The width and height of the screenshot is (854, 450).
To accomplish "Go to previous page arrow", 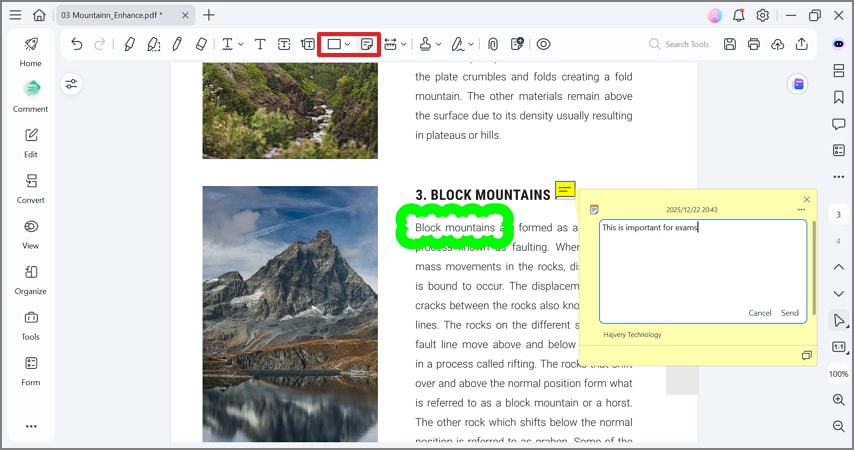I will pyautogui.click(x=839, y=267).
